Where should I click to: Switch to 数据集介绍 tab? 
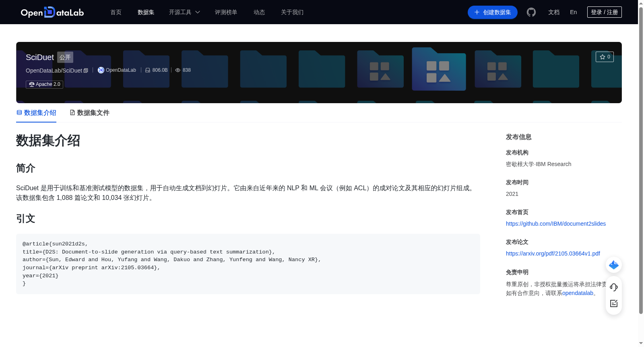point(36,113)
